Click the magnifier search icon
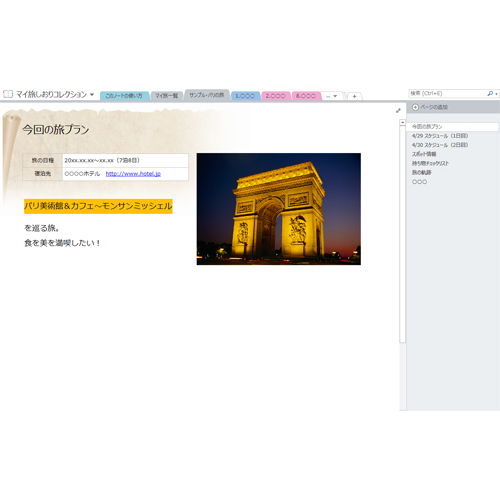Viewport: 500px width, 500px height. click(490, 94)
